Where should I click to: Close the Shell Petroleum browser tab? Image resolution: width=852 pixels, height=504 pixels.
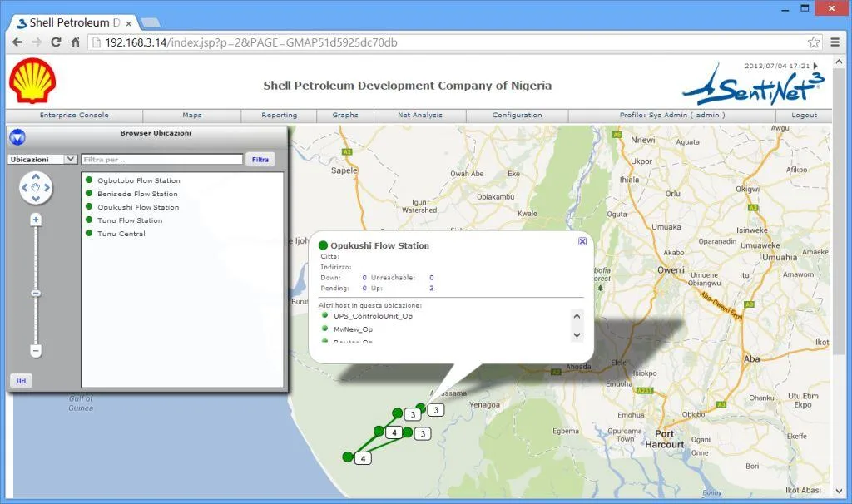pyautogui.click(x=129, y=23)
